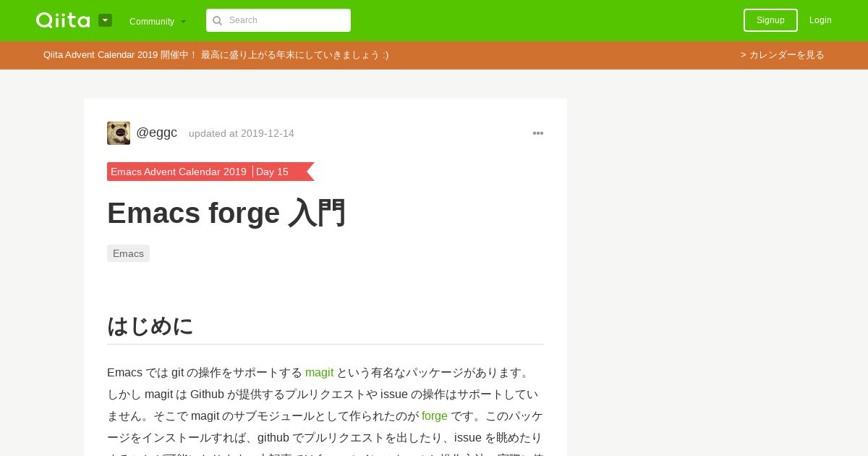
Task: Click the Day 15 label
Action: coord(272,172)
